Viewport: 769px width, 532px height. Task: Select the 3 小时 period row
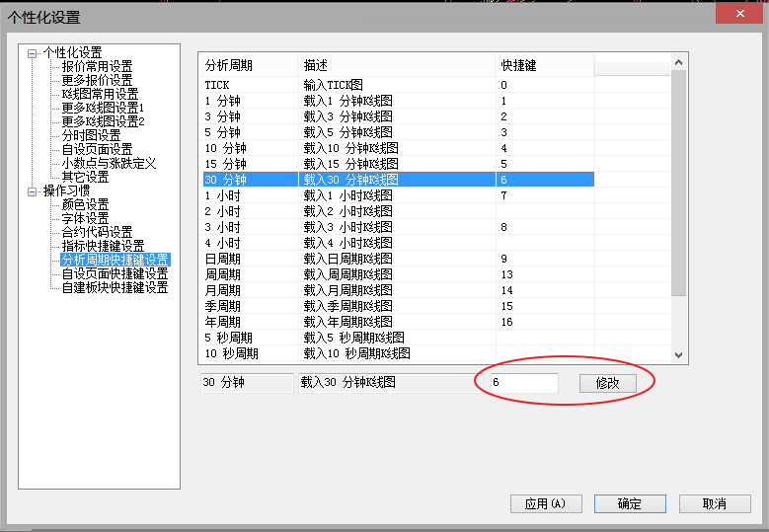click(398, 227)
